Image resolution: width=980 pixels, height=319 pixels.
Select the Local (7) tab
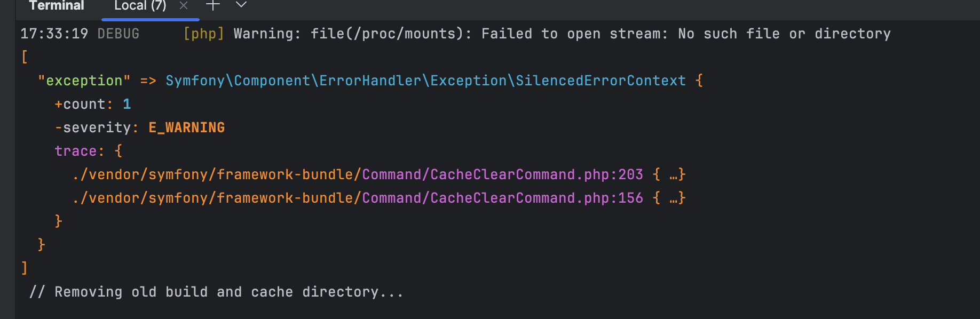[x=140, y=6]
